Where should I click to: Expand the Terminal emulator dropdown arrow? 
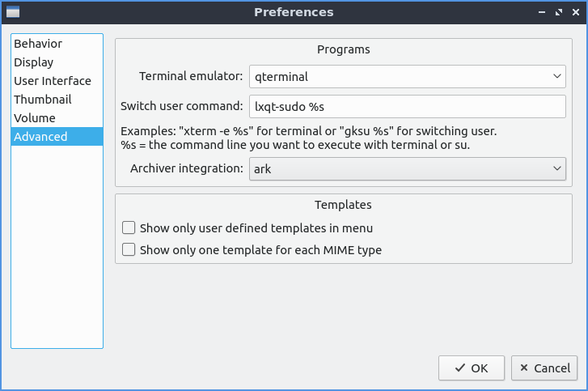pyautogui.click(x=557, y=77)
